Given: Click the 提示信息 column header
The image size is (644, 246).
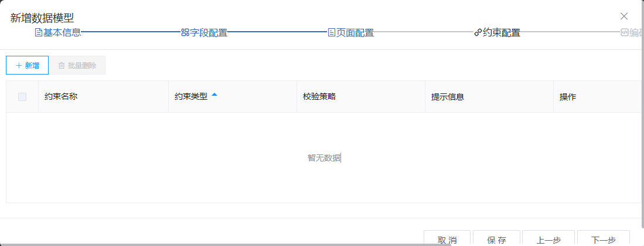Looking at the screenshot, I should 448,97.
